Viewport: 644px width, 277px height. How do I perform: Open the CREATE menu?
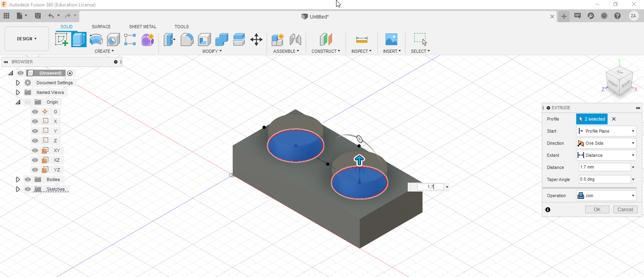(x=104, y=51)
